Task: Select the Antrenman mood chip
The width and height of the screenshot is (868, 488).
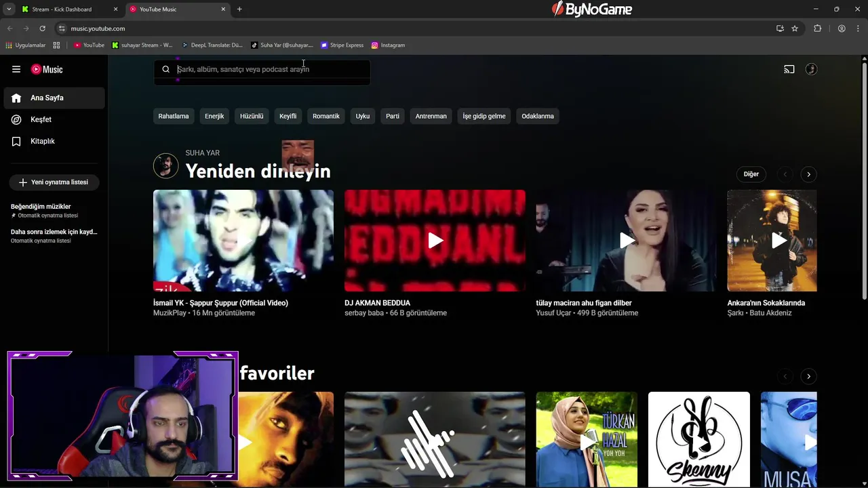Action: pos(431,116)
